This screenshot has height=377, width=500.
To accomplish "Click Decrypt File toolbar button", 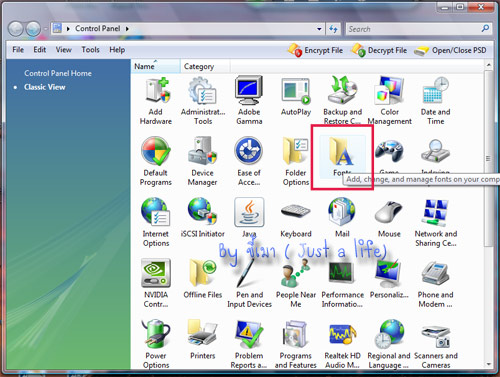I will tap(379, 50).
